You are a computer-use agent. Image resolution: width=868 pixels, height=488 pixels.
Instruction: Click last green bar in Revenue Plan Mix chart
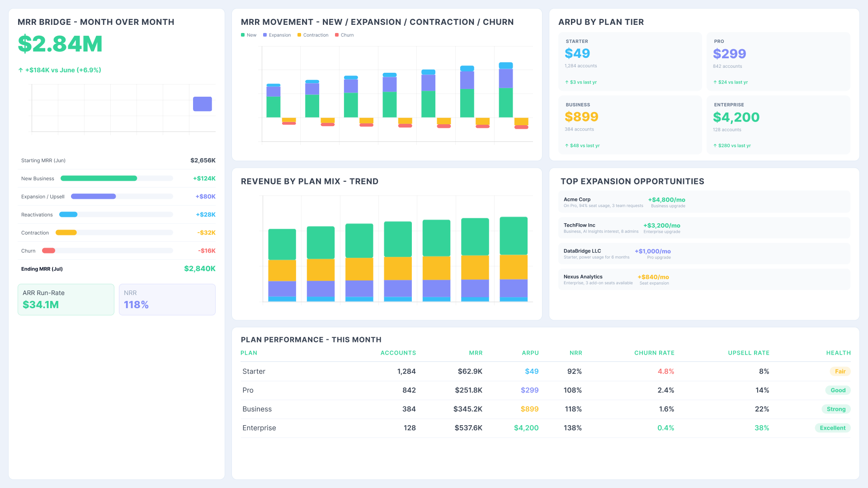(x=514, y=236)
